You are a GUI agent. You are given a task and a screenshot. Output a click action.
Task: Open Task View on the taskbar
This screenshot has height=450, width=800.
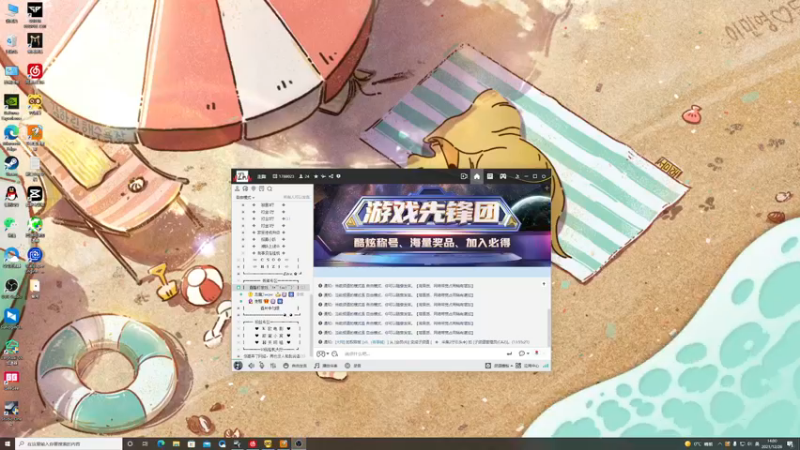click(x=145, y=444)
